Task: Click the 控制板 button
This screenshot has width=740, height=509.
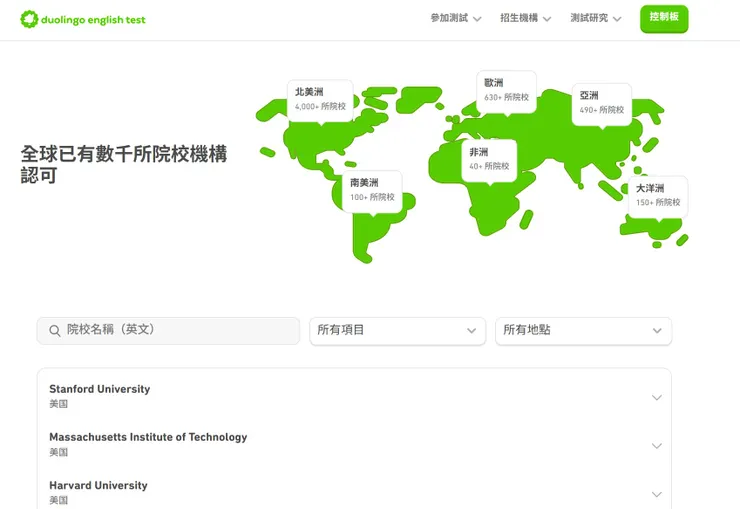Action: [x=664, y=18]
